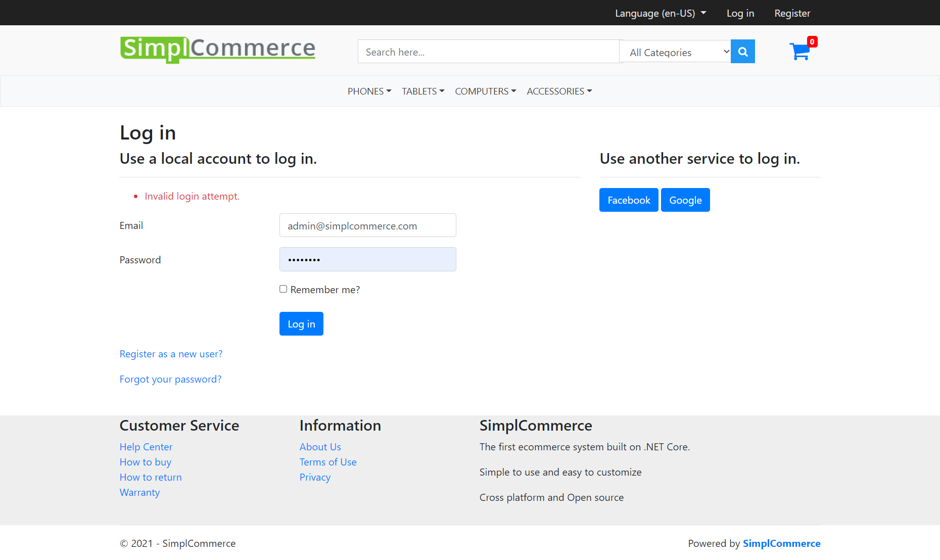Open Warranty footer link

click(x=139, y=493)
